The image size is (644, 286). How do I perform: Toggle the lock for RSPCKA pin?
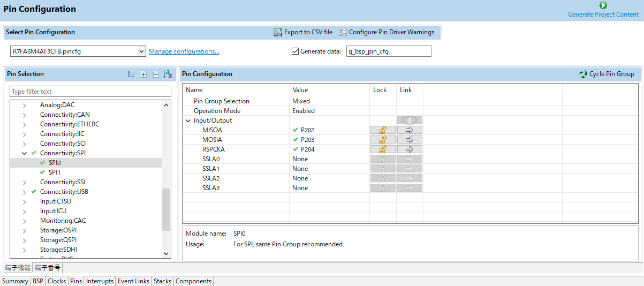click(383, 149)
